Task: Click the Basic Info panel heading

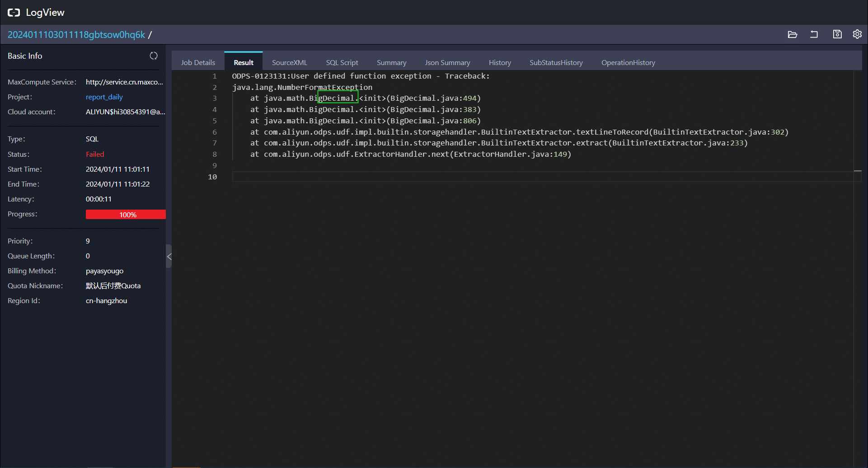Action: (x=25, y=56)
